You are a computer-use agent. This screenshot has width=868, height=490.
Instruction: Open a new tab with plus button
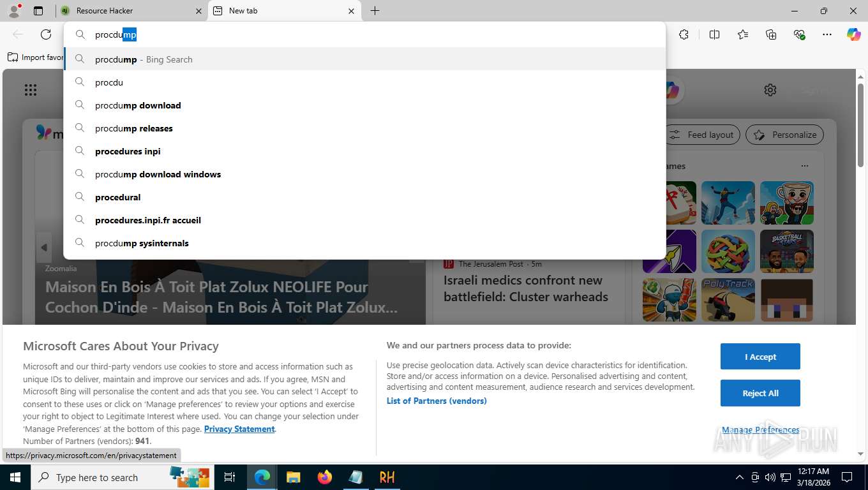tap(375, 11)
